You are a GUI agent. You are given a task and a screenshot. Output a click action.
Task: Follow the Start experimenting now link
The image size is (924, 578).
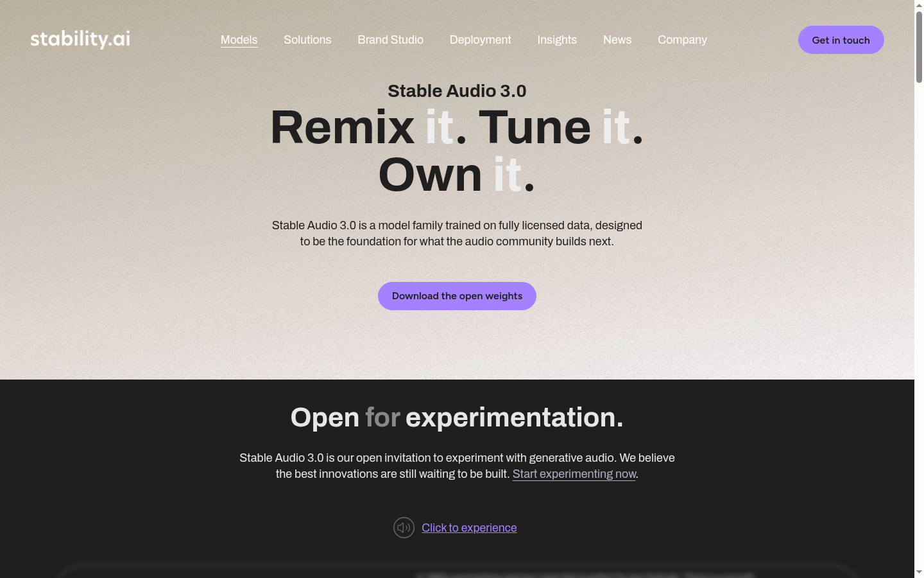[x=574, y=474]
